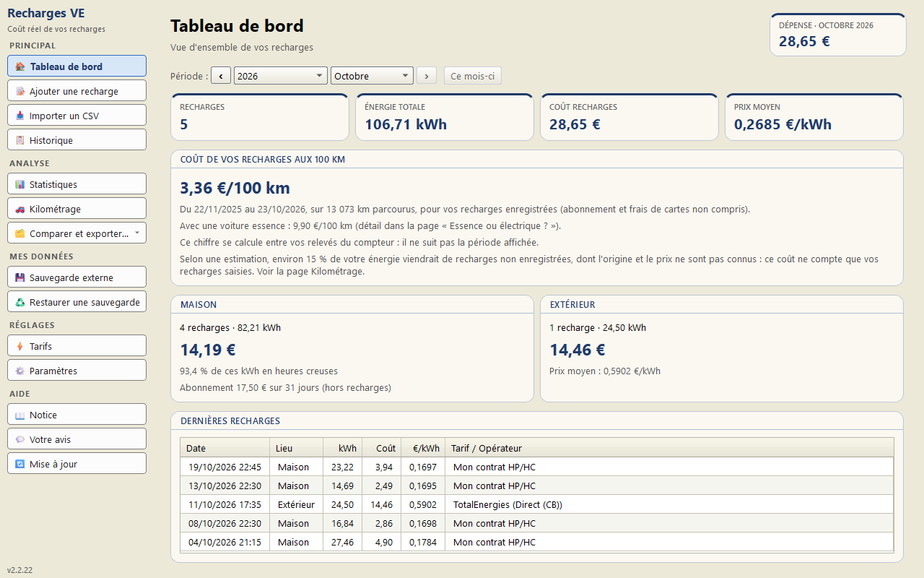Screen dimensions: 924x578
Task: Click the Prix moyen 0,2685 €/kWh card
Action: coord(814,116)
